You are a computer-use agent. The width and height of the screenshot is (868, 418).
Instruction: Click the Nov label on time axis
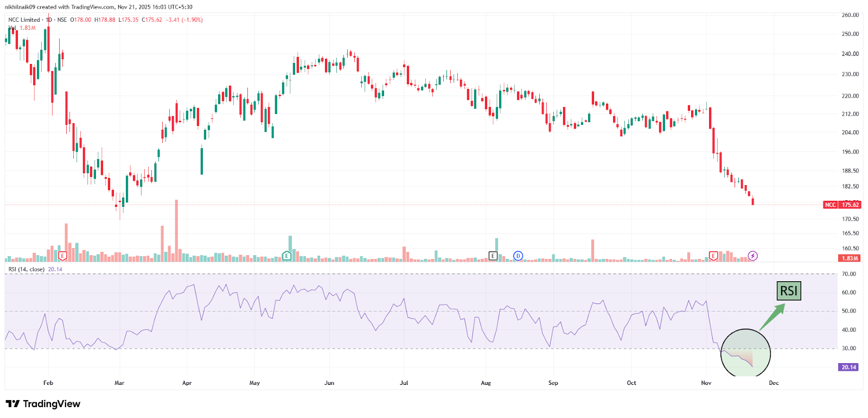(706, 383)
